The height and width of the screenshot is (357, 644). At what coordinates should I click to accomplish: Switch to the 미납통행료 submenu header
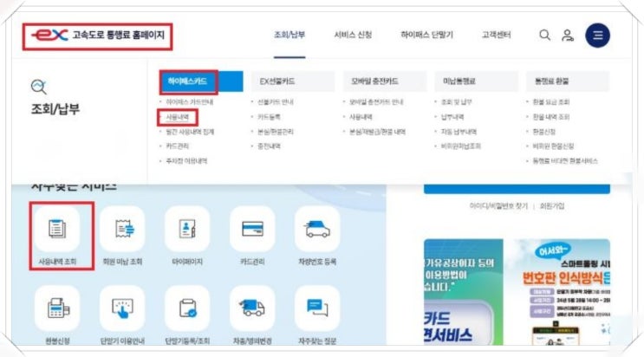coord(477,81)
